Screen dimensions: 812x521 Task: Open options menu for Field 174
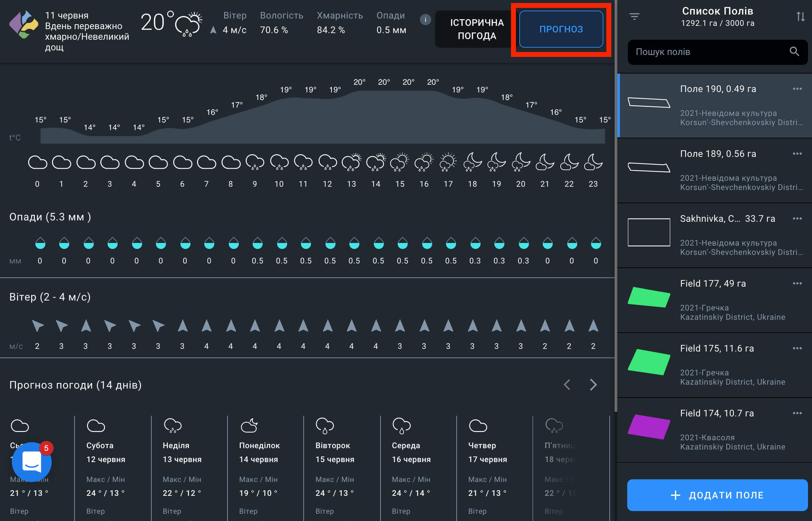pos(797,413)
